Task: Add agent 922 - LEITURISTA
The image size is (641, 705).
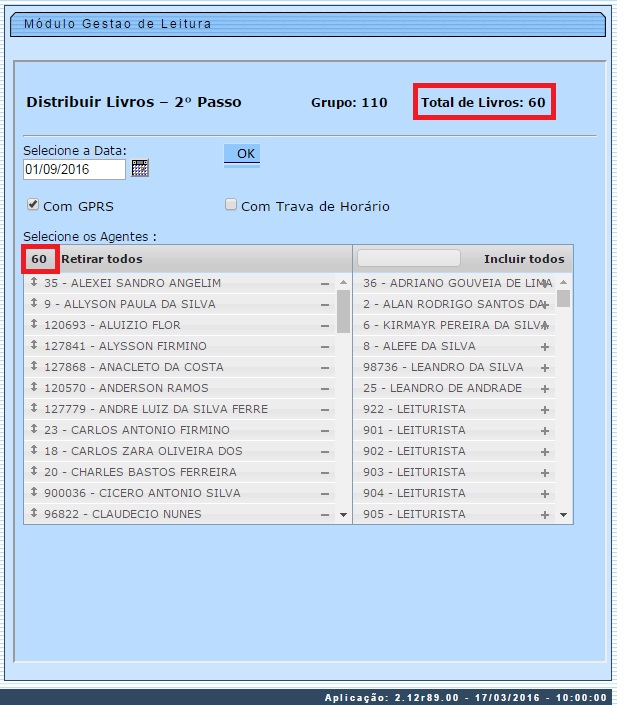Action: tap(545, 410)
